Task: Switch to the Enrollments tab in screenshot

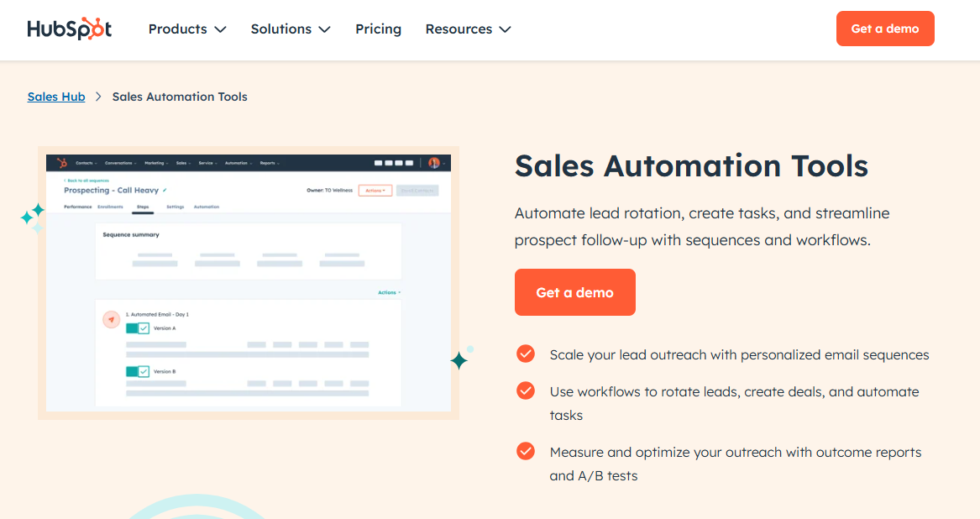Action: (110, 207)
